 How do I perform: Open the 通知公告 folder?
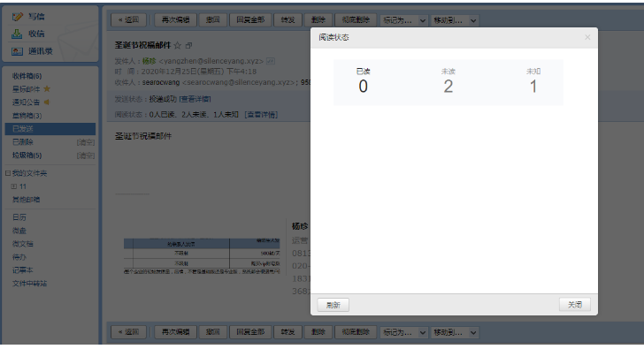tap(27, 102)
